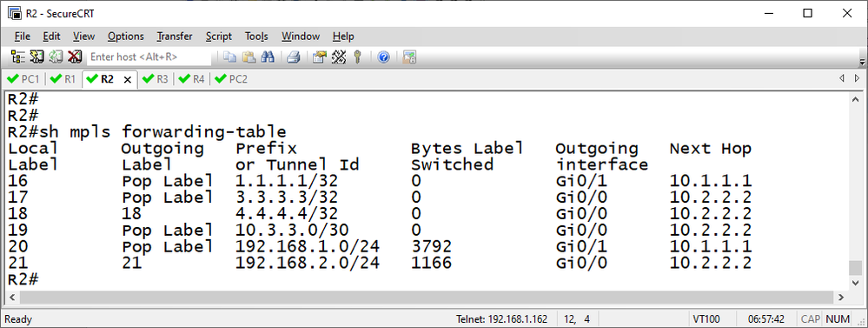Click the horizontal scrollbar right arrow

pos(841,298)
